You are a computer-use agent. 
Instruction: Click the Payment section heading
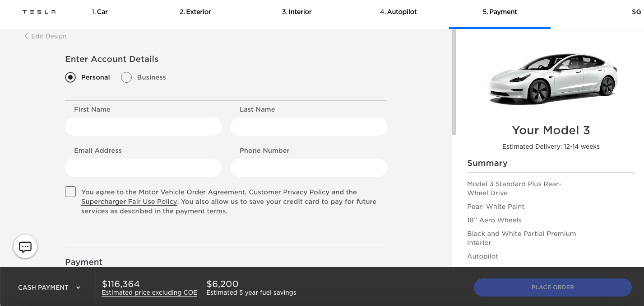[84, 262]
